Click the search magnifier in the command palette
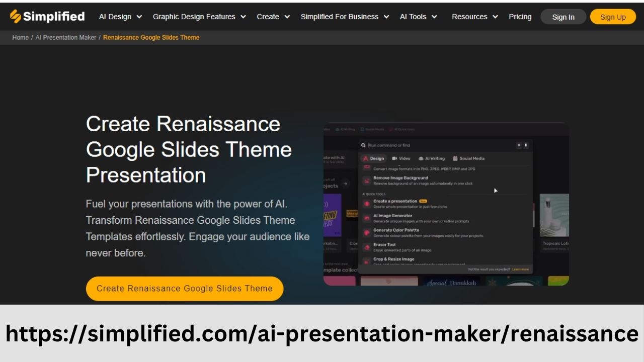The image size is (644, 362). 363,145
